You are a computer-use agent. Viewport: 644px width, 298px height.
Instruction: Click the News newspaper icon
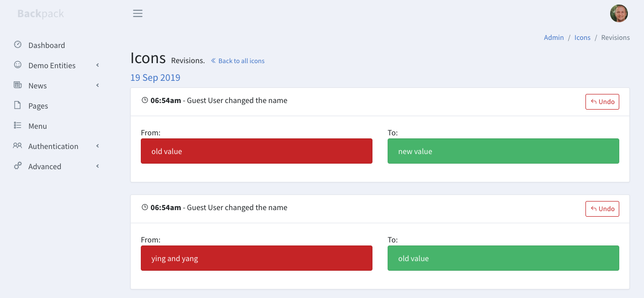(x=18, y=85)
